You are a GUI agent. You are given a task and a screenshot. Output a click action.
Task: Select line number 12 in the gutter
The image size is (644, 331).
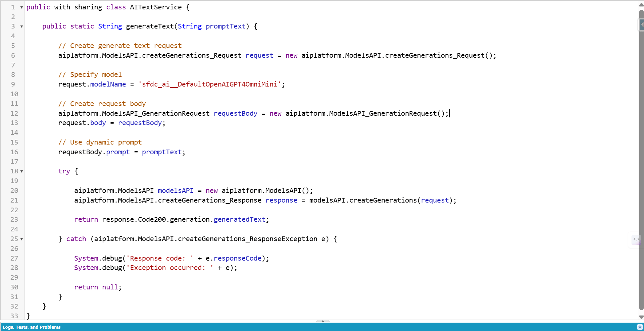tap(14, 113)
